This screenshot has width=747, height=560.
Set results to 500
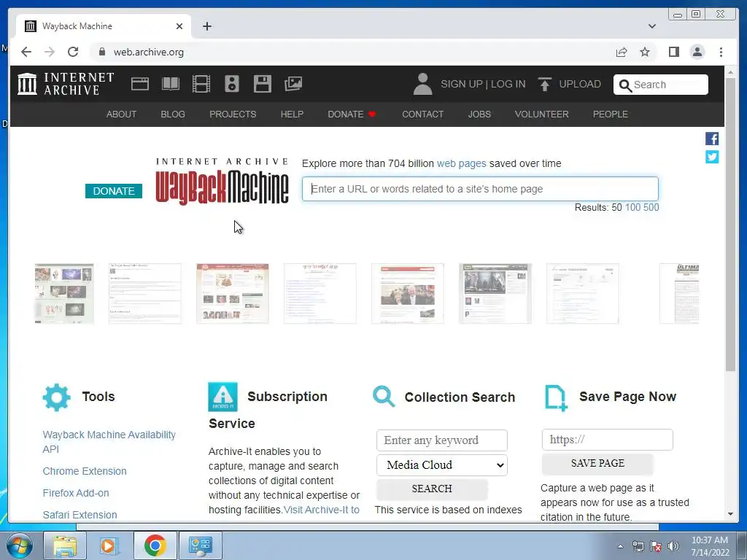coord(651,207)
